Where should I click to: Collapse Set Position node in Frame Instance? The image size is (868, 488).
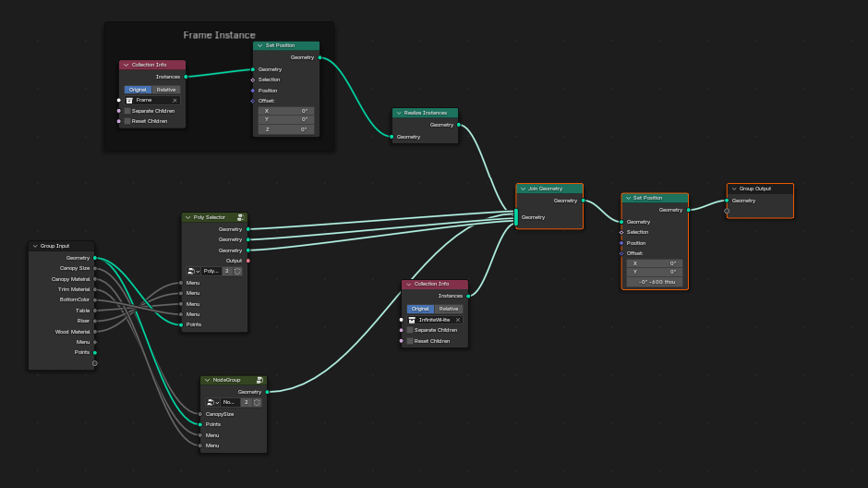tap(260, 45)
